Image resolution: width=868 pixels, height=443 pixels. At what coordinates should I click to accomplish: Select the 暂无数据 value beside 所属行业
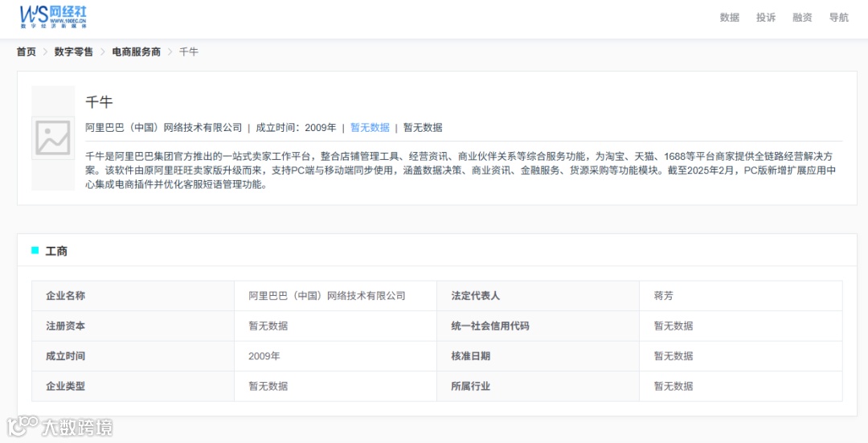click(x=674, y=386)
